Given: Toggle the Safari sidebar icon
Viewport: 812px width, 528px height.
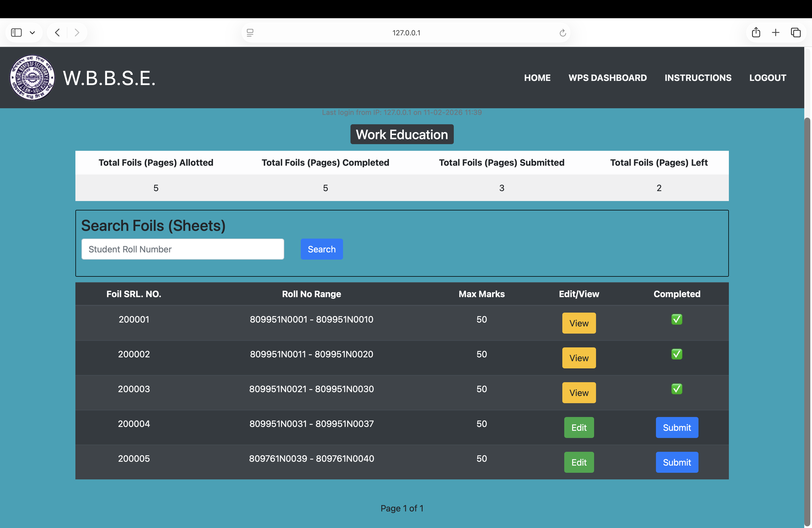Looking at the screenshot, I should tap(16, 33).
